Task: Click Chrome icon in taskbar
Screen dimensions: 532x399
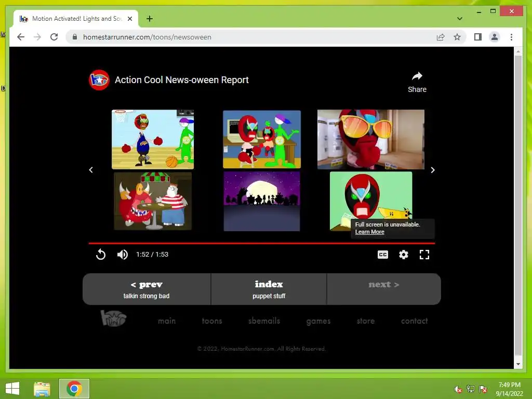Action: (x=74, y=389)
